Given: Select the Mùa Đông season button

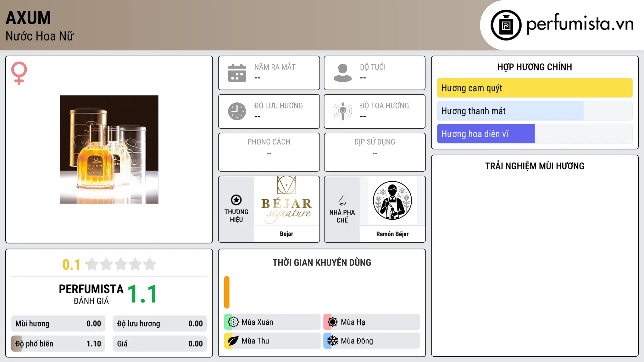Looking at the screenshot, I should (371, 341).
